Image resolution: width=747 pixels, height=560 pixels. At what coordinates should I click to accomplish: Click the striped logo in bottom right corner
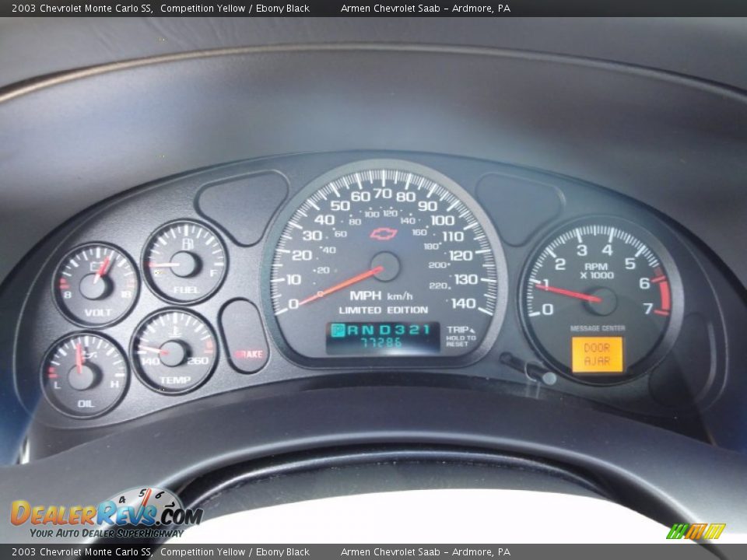[696, 531]
